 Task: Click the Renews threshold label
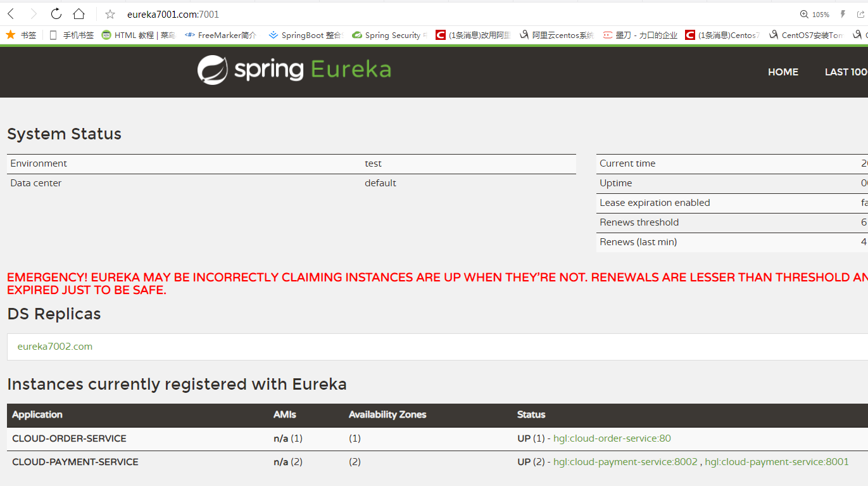click(x=639, y=222)
